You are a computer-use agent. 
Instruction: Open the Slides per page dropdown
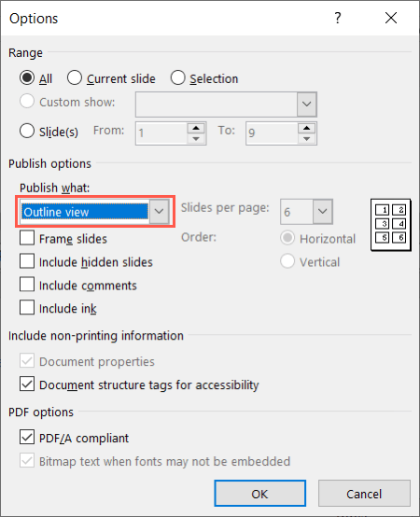coord(322,211)
